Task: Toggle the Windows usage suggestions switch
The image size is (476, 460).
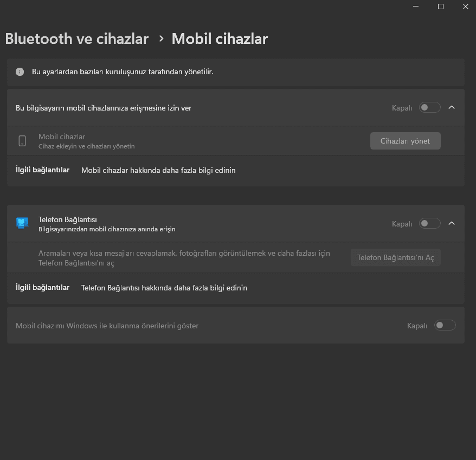Action: tap(445, 325)
